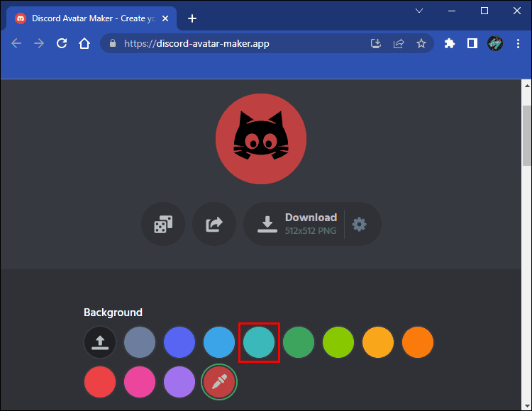Select the purple background swatch
The width and height of the screenshot is (532, 411).
pyautogui.click(x=179, y=382)
